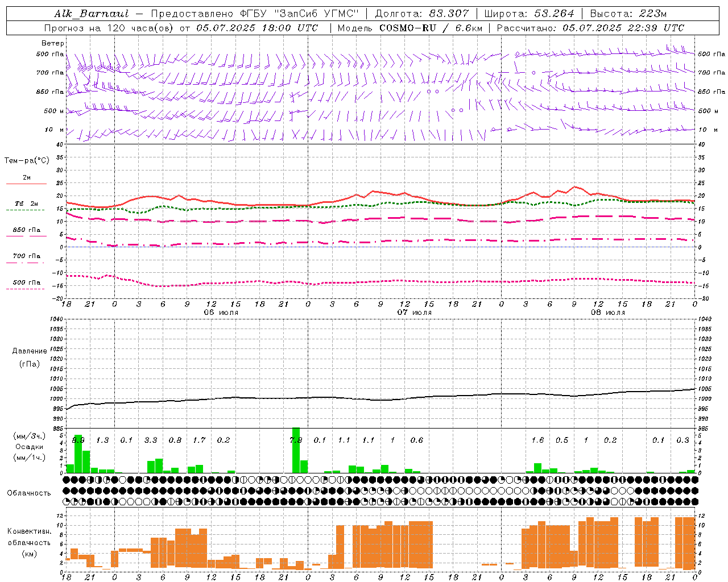Click the tallest green bar below 7.9
This screenshot has height=582, width=728.
pyautogui.click(x=296, y=450)
